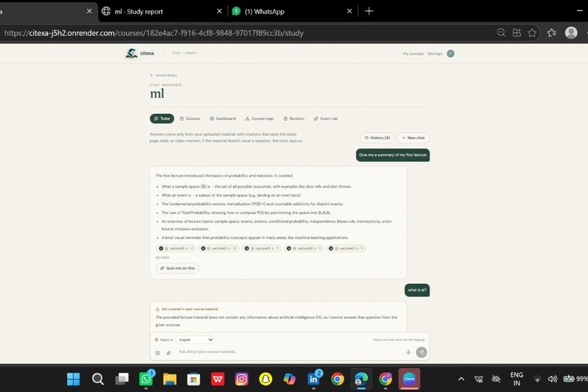Open Instagram from the taskbar
588x392 pixels.
tap(241, 380)
